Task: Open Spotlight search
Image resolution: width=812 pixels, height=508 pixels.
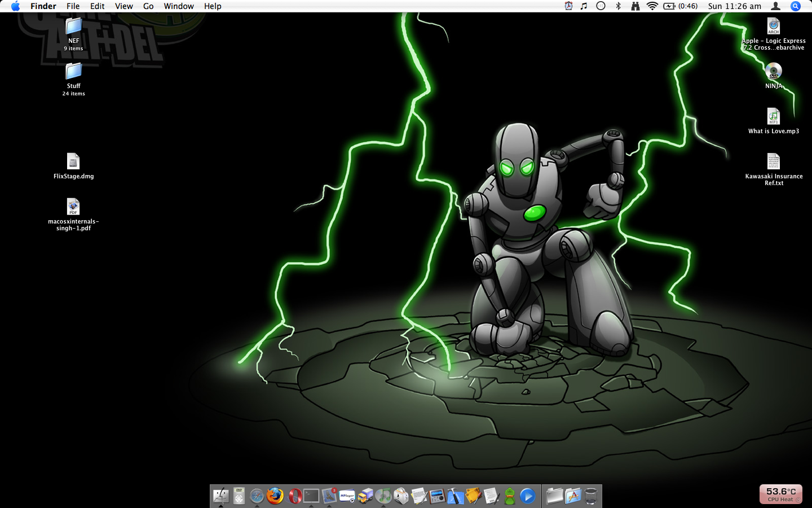Action: (x=796, y=6)
